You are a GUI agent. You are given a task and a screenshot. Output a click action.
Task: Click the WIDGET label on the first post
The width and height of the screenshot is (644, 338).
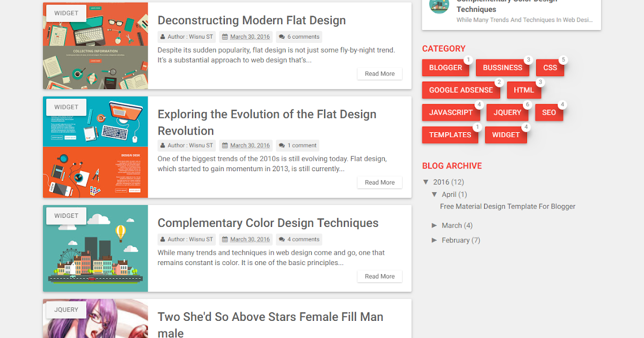(x=65, y=12)
